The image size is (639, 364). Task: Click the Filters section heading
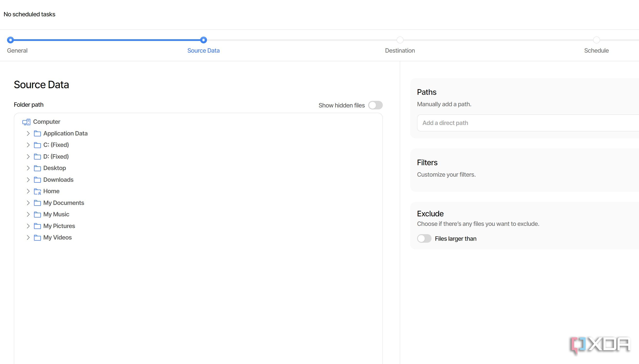(427, 163)
